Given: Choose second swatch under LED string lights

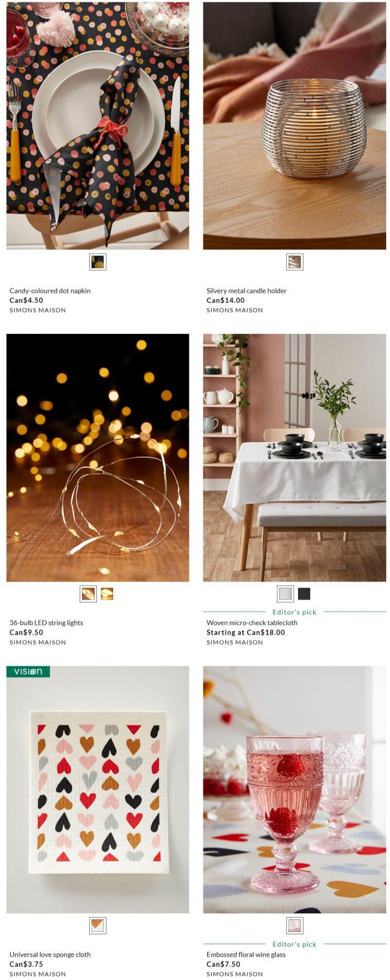Looking at the screenshot, I should (107, 594).
